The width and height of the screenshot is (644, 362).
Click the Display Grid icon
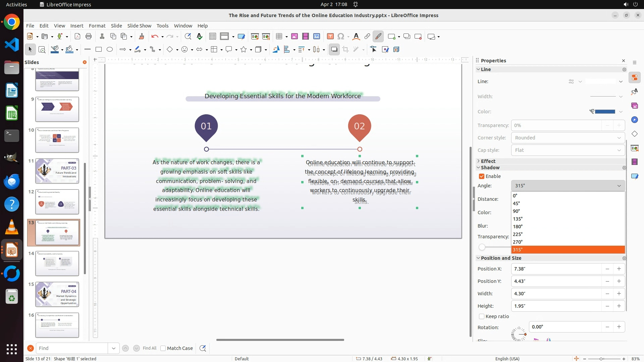tap(212, 37)
